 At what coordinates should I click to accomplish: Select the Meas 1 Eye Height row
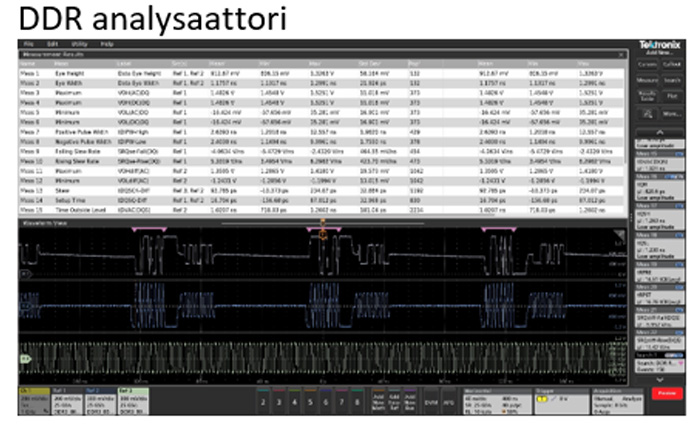coord(100,72)
